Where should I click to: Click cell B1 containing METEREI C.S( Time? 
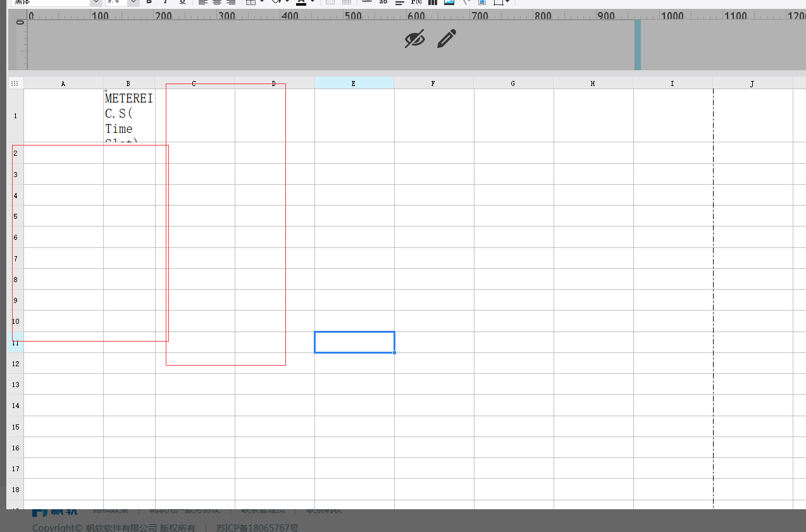129,116
